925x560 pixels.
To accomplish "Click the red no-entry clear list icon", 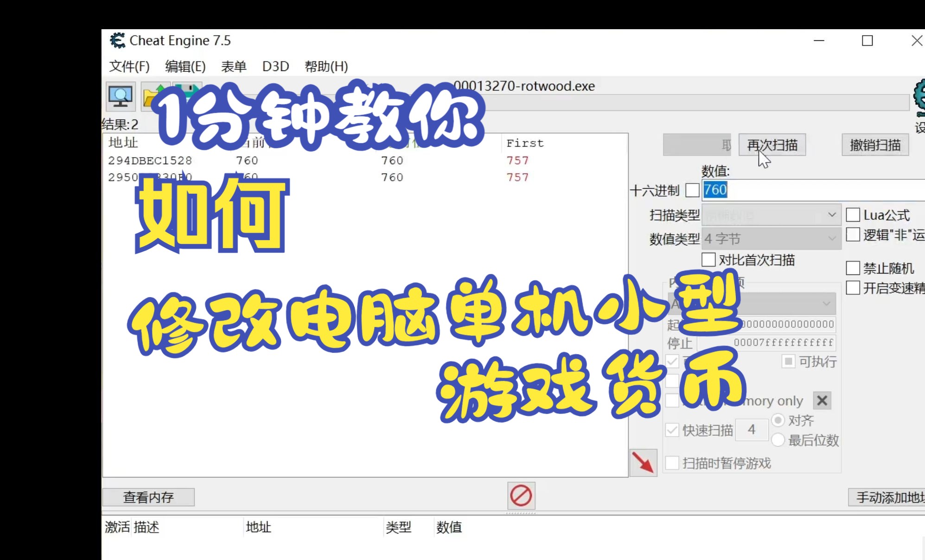I will 521,496.
